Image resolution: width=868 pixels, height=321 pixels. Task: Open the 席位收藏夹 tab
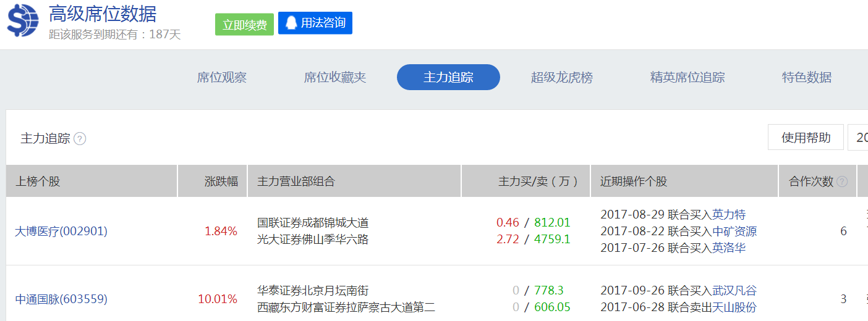tap(335, 78)
